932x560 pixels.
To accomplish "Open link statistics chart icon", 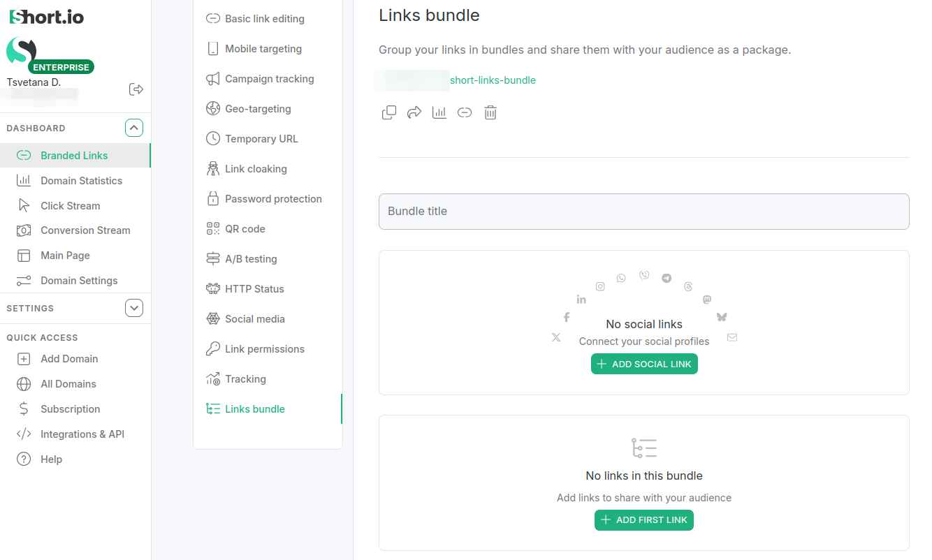I will click(x=439, y=112).
